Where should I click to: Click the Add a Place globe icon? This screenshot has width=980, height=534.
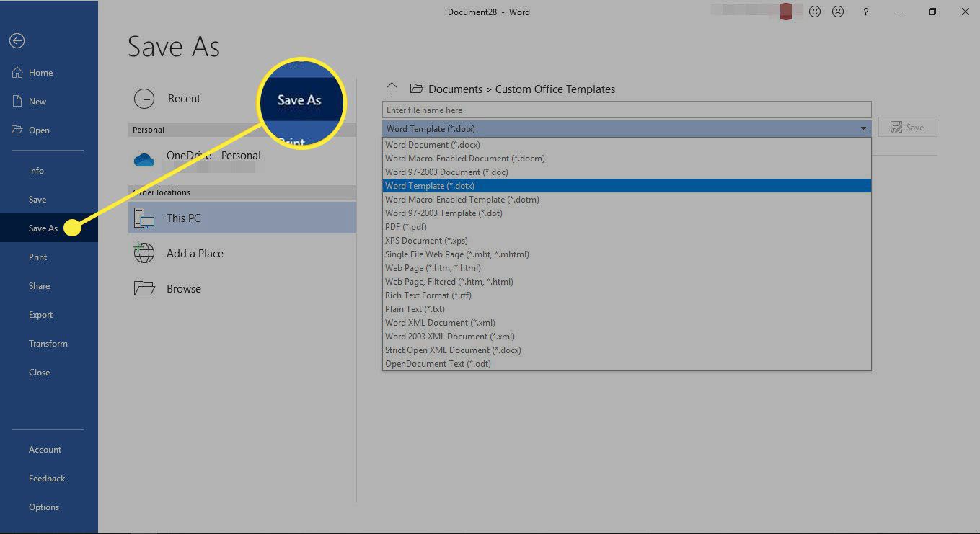click(144, 253)
